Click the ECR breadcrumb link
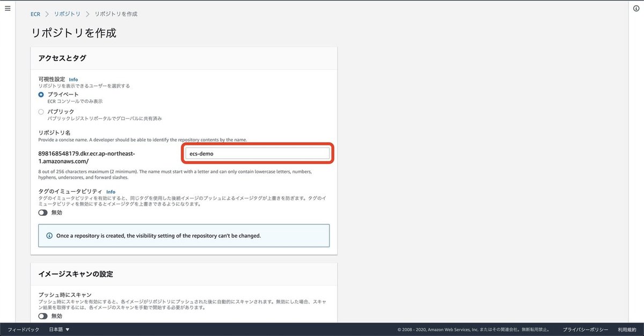The height and width of the screenshot is (336, 644). coord(35,14)
